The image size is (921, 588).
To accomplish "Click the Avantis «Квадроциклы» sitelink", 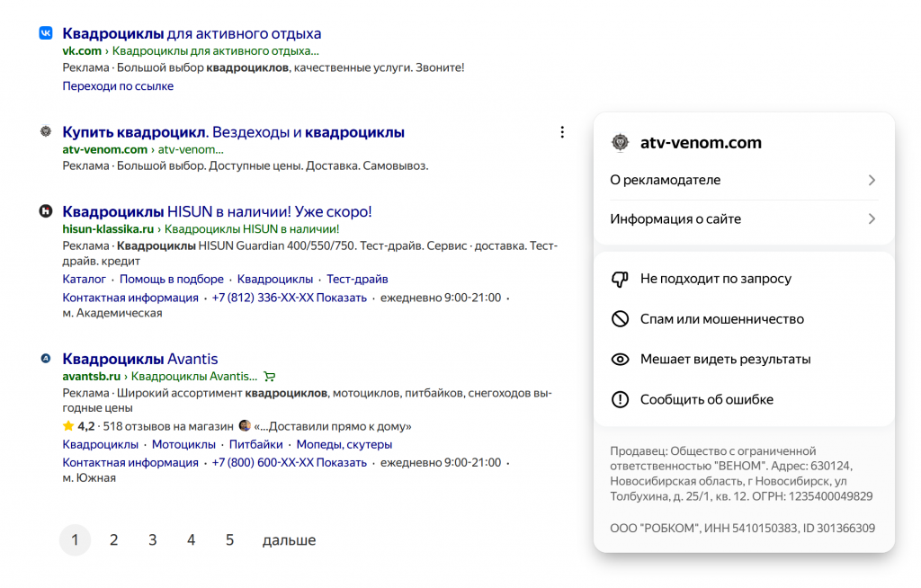I will [101, 445].
